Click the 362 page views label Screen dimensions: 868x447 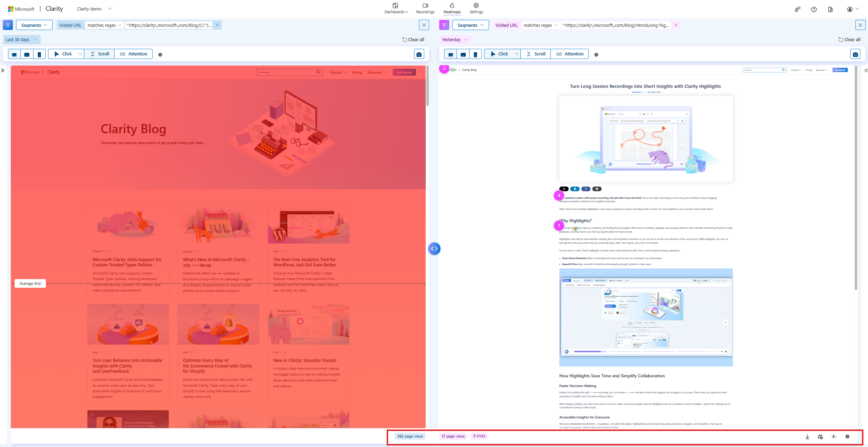(410, 436)
